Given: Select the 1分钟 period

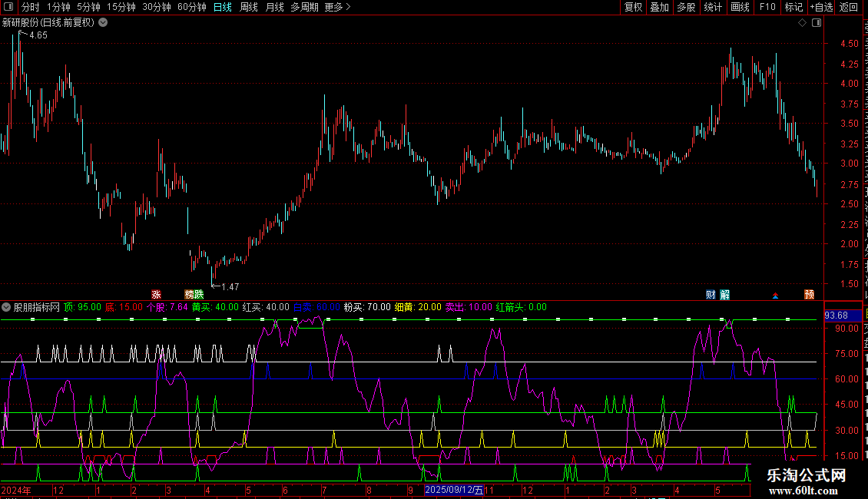Looking at the screenshot, I should pos(58,7).
